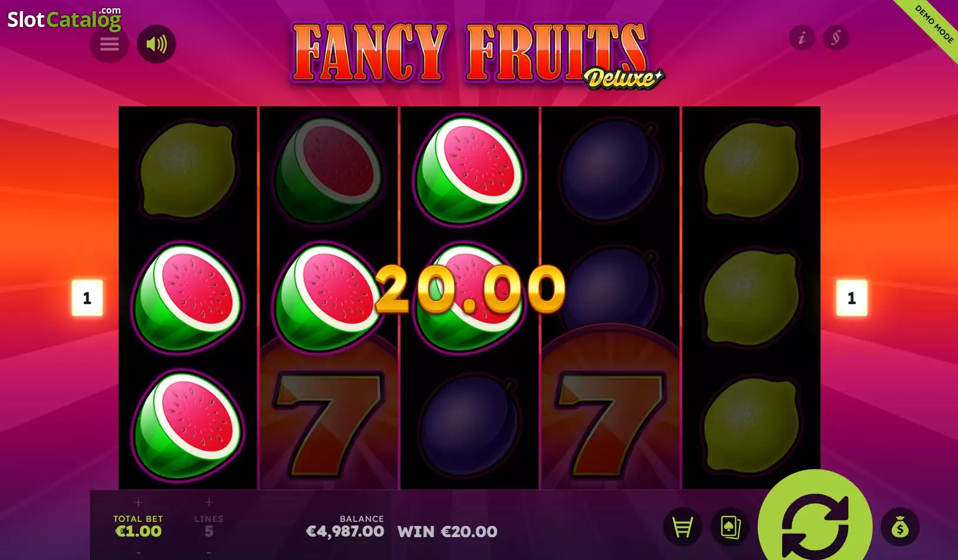Decrease lines with minus sign

click(x=209, y=553)
